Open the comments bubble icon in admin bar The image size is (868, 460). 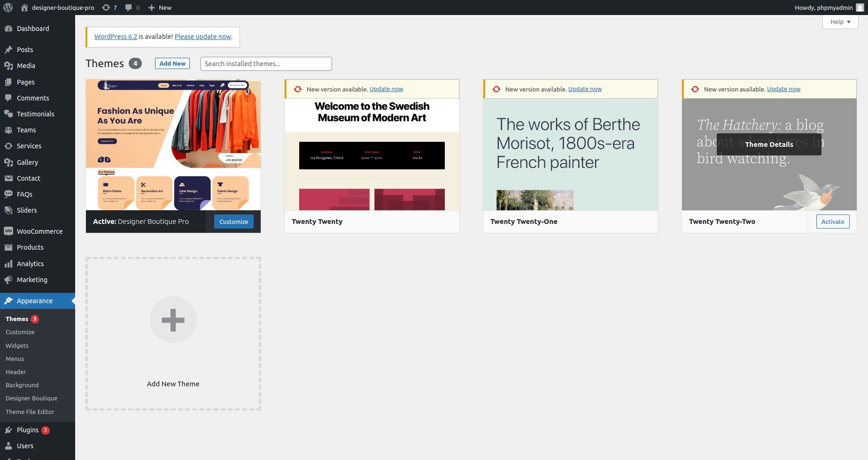(128, 8)
